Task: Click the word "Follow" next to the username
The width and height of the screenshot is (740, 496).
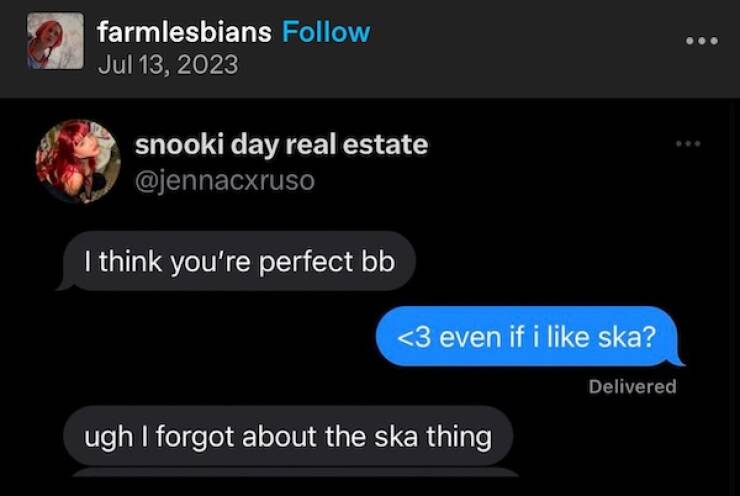Action: coord(326,32)
